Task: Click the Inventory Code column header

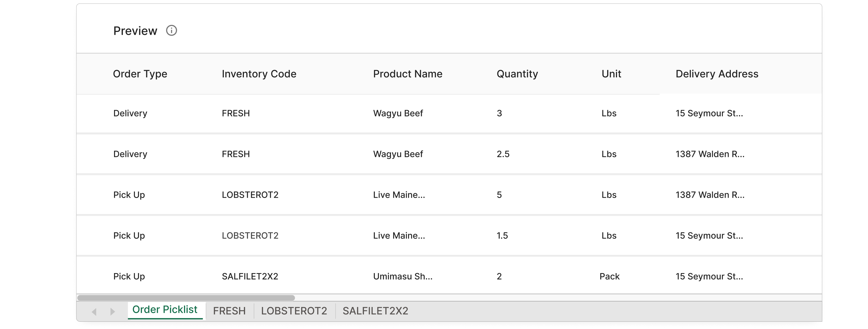Action: pos(259,74)
